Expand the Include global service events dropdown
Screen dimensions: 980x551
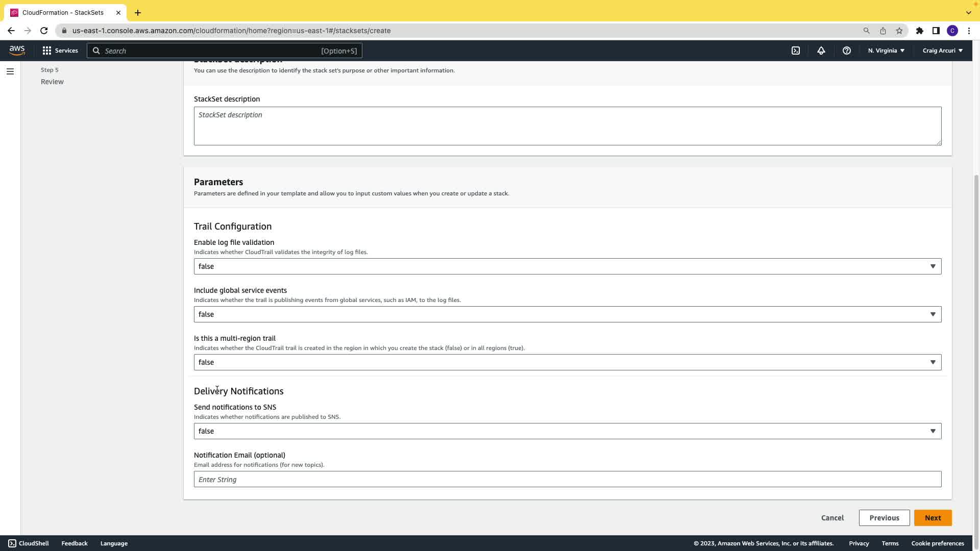point(567,314)
